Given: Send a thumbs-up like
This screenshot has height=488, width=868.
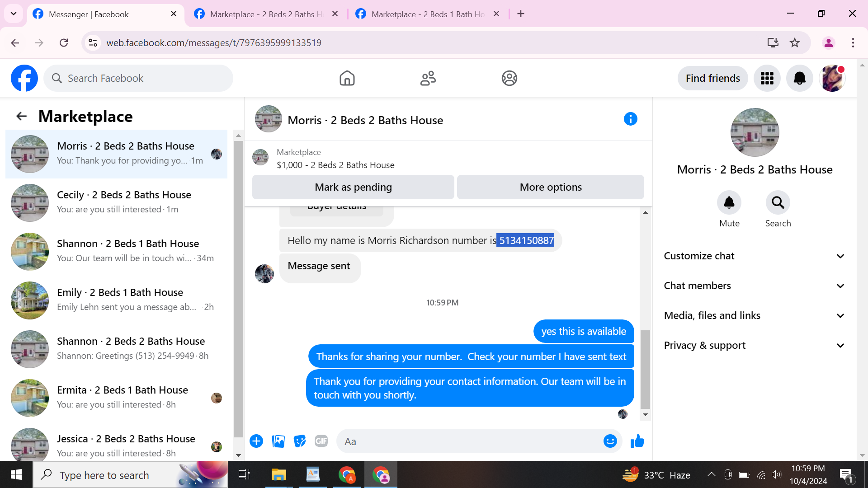Looking at the screenshot, I should [x=637, y=441].
